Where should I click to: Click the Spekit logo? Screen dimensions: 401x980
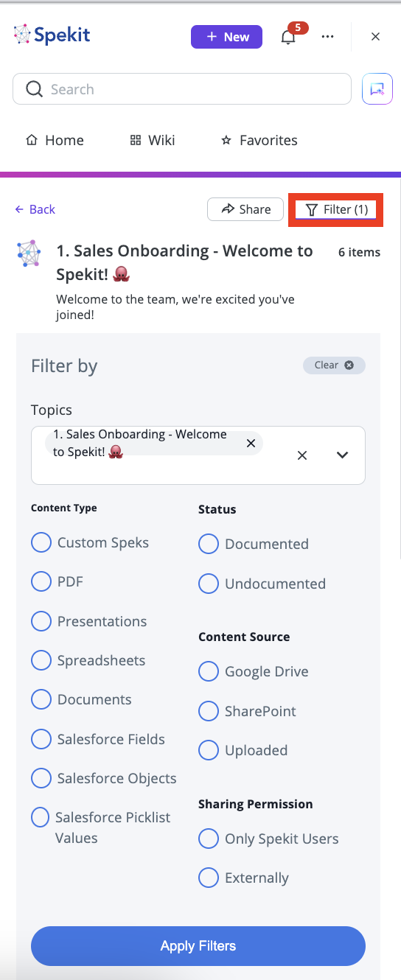[52, 35]
